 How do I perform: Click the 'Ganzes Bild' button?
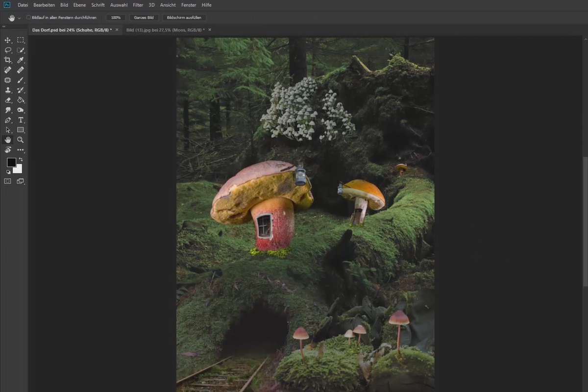click(144, 18)
